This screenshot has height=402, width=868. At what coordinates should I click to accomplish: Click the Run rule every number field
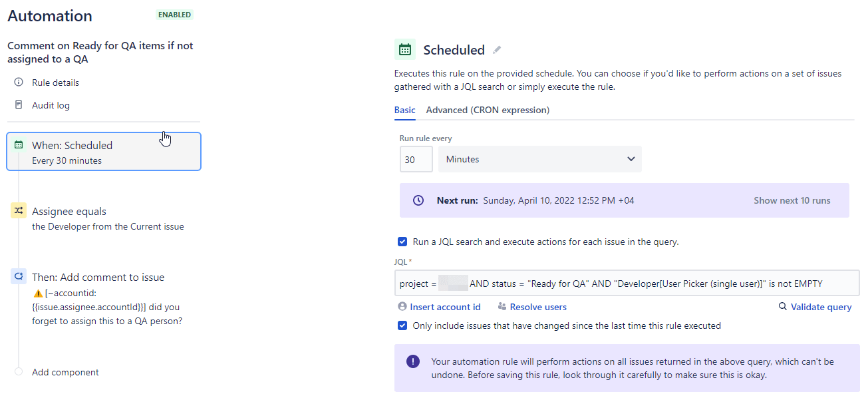[x=416, y=160]
